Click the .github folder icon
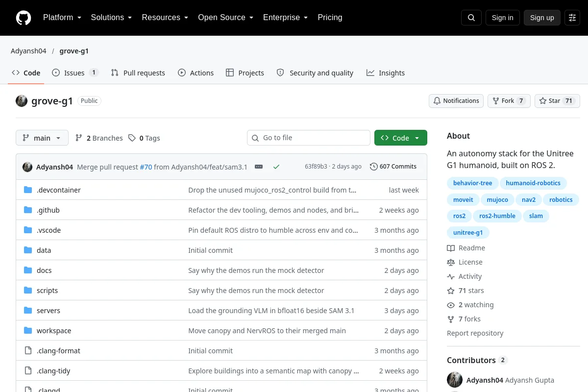Image resolution: width=588 pixels, height=392 pixels. [28, 210]
